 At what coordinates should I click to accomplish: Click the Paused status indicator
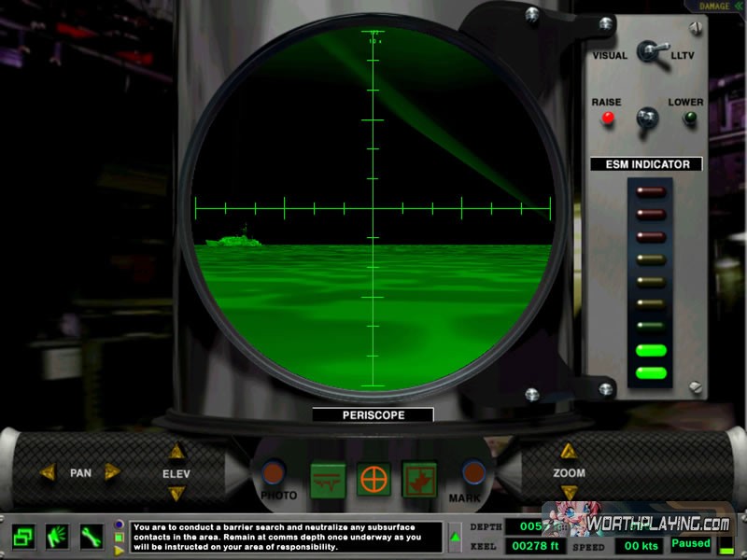[691, 543]
